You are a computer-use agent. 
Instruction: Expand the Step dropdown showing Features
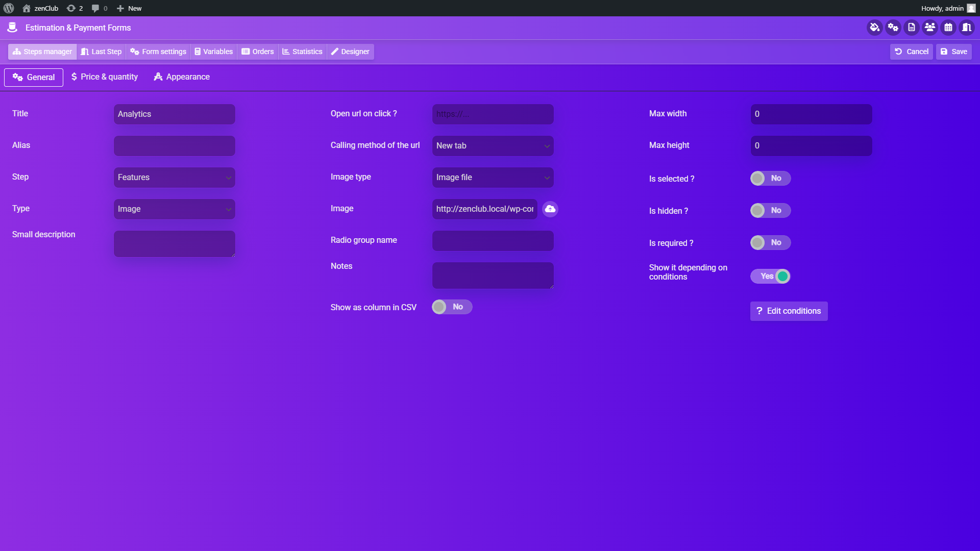[175, 178]
